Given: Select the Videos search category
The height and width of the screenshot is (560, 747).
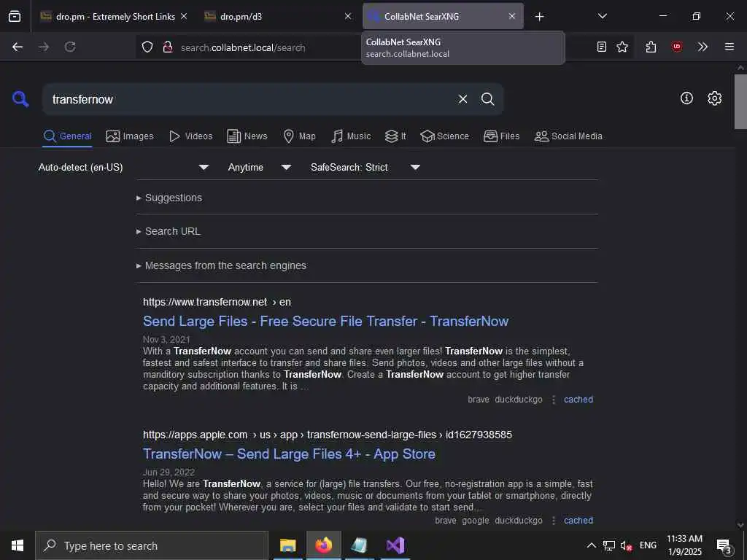Looking at the screenshot, I should 190,136.
